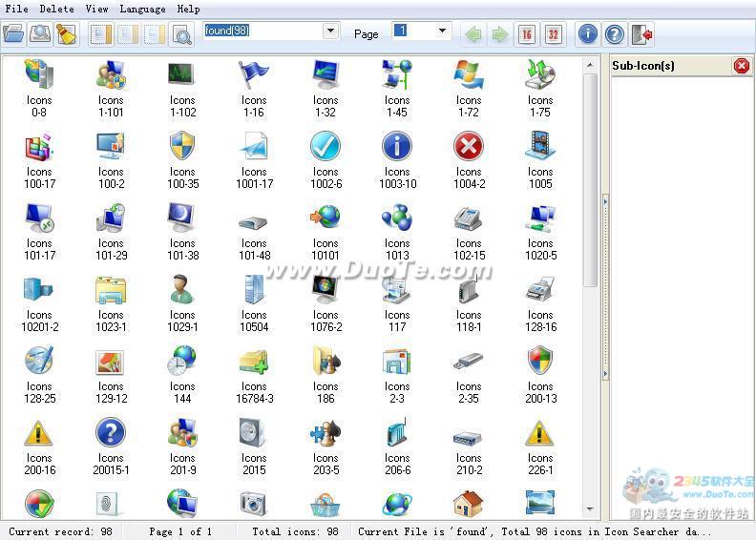Open the Help menu
756x540 pixels.
[x=188, y=9]
